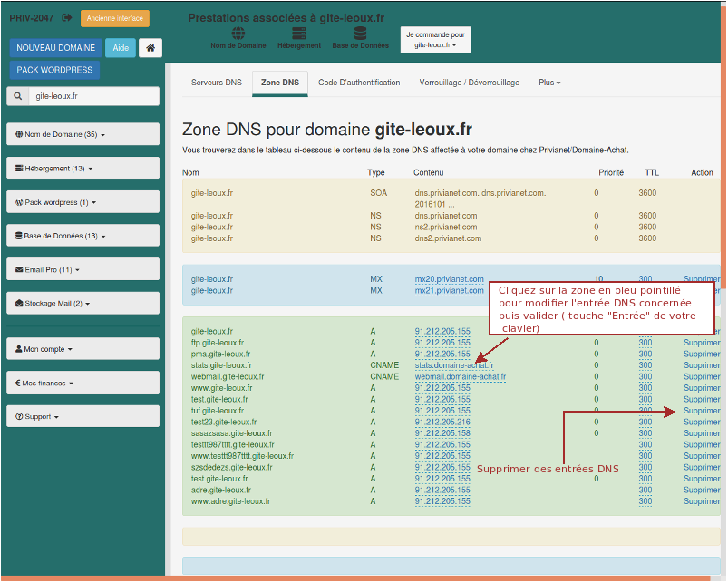Edit the IP of tuf.gite-leoux.fr
The width and height of the screenshot is (728, 583).
(442, 411)
